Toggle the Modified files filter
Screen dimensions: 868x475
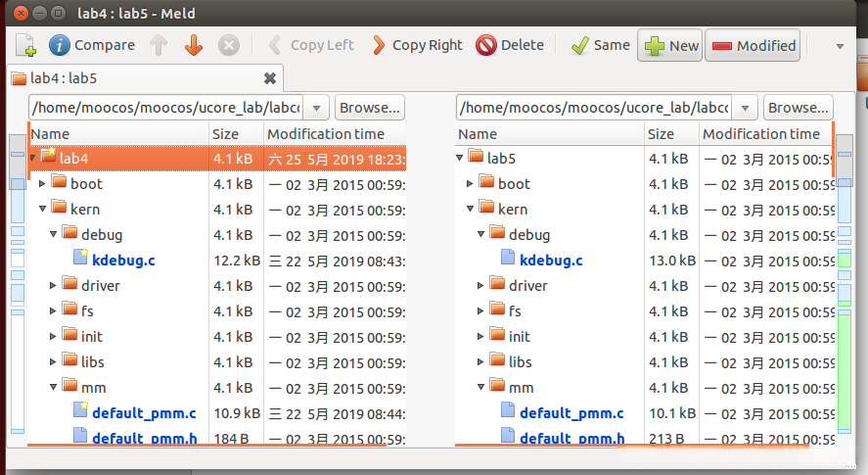753,45
